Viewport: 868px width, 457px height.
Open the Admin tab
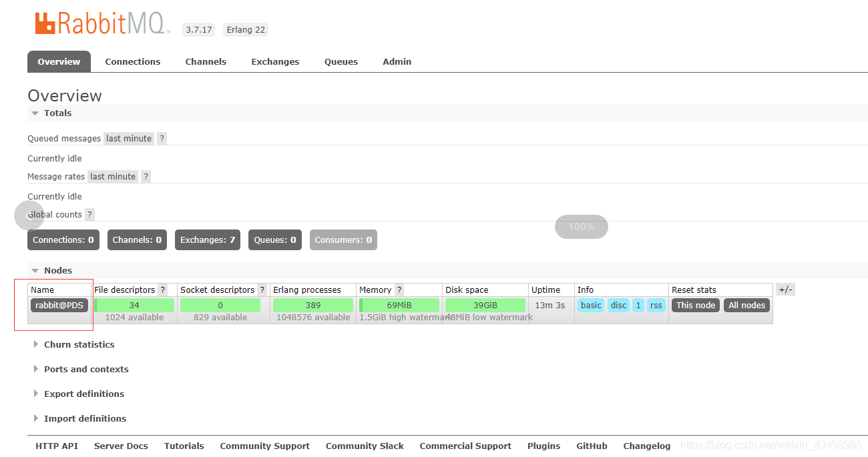(397, 62)
